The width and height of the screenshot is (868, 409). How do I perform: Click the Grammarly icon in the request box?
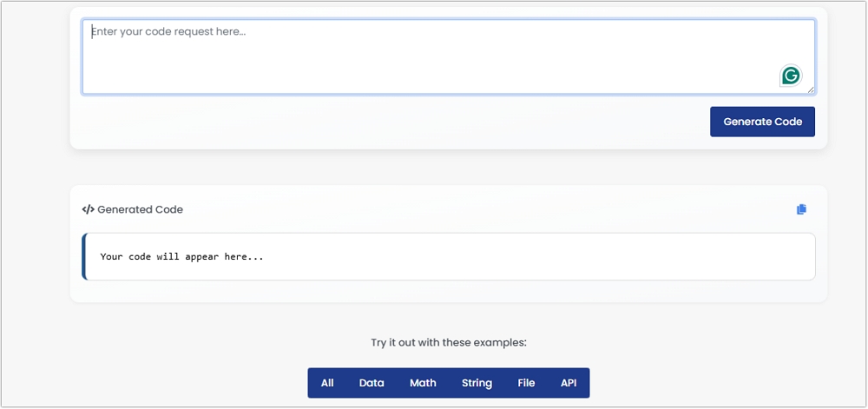point(790,76)
